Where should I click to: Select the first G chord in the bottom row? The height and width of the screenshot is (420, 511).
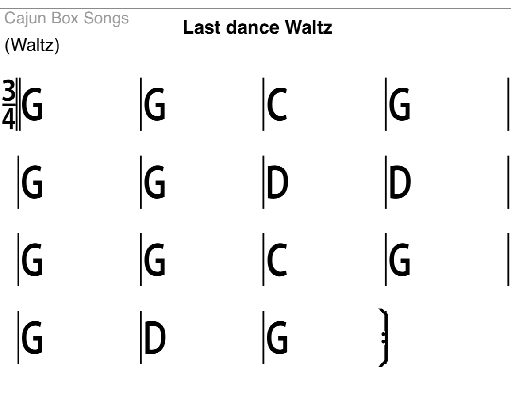[x=32, y=339]
